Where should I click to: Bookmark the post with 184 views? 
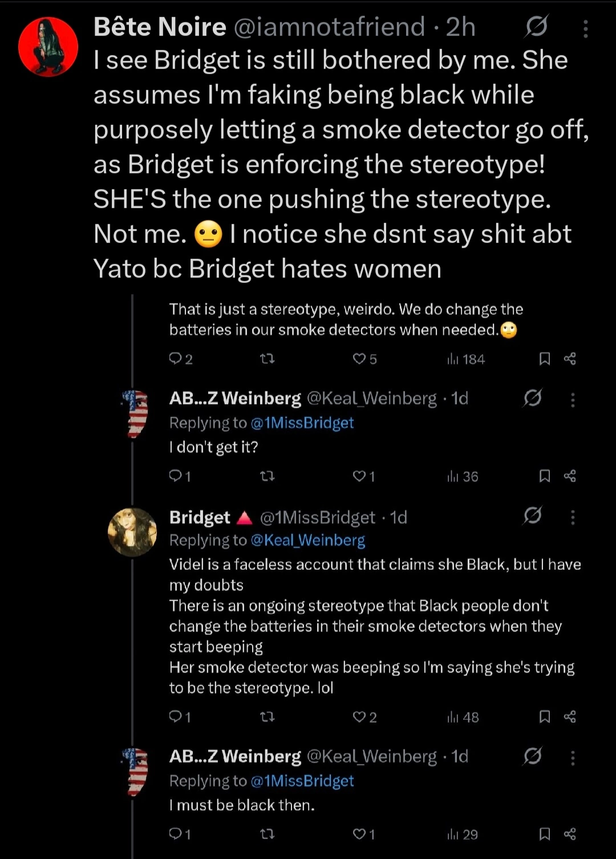pyautogui.click(x=545, y=359)
